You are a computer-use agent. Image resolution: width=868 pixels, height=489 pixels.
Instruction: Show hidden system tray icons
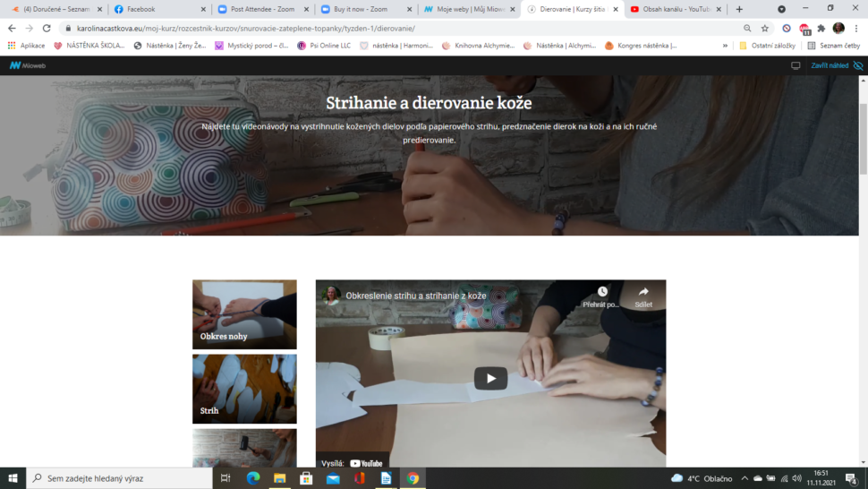coord(745,478)
